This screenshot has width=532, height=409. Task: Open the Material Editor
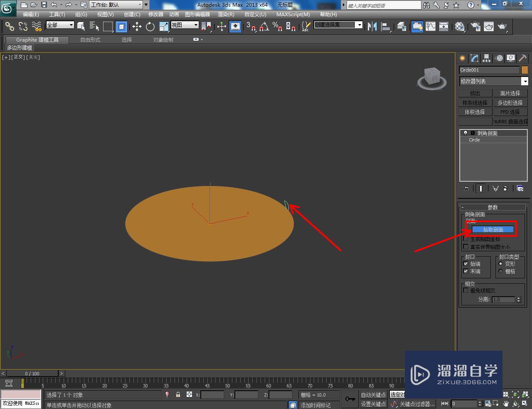[459, 27]
